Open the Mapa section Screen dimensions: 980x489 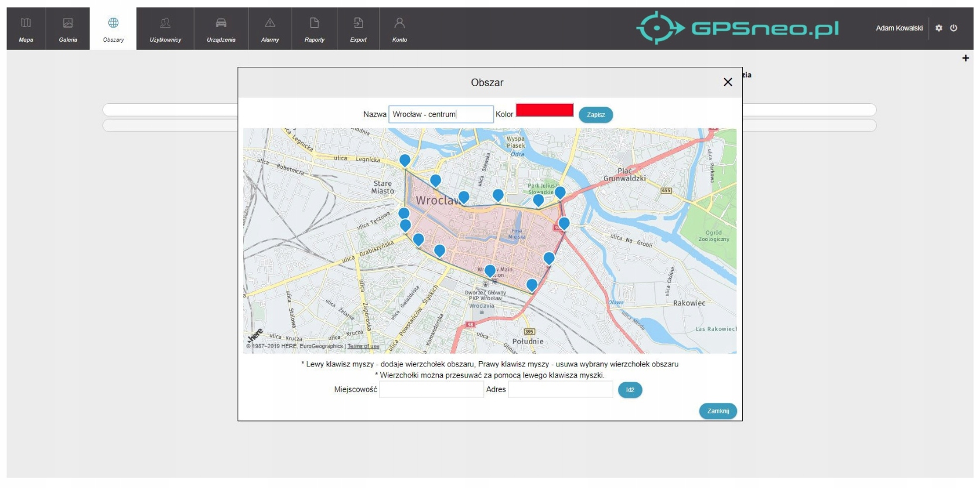(x=26, y=29)
